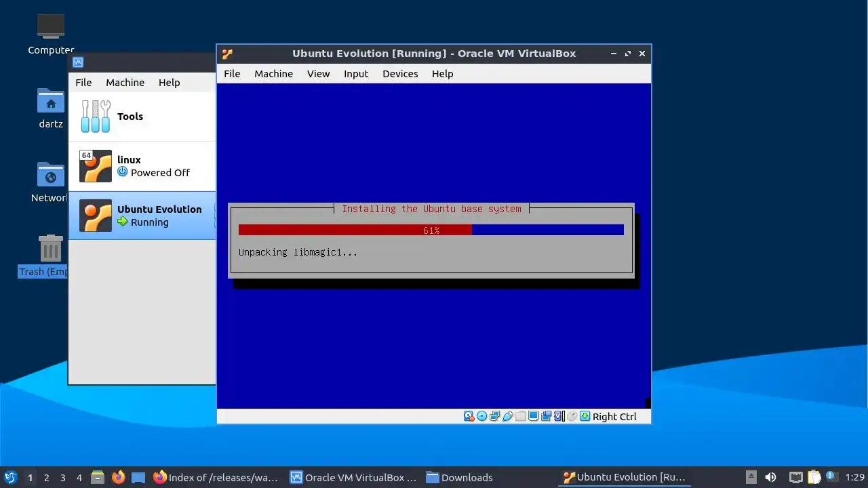This screenshot has height=488, width=868.
Task: Click the Tools wrench and screwdriver icon
Action: [x=96, y=117]
